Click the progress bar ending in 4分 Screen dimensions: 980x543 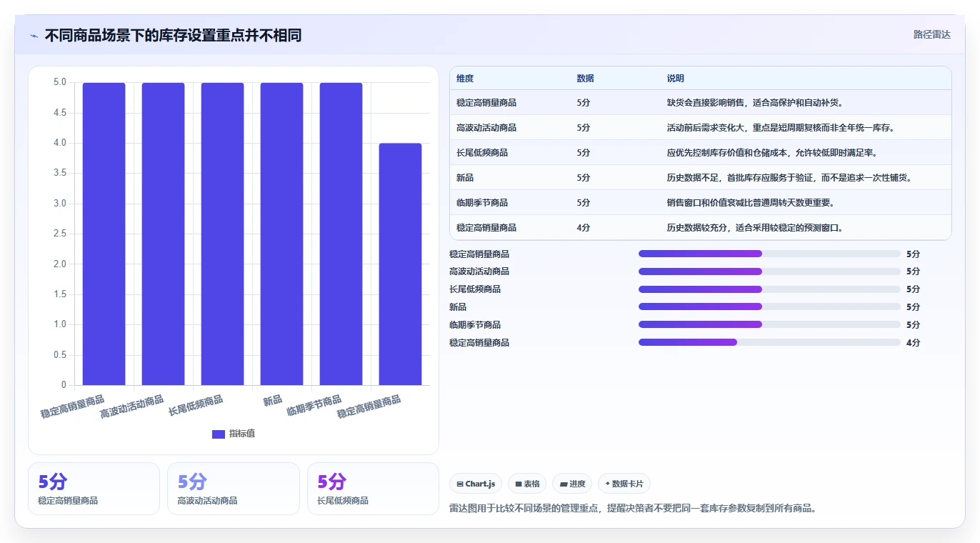coord(769,342)
